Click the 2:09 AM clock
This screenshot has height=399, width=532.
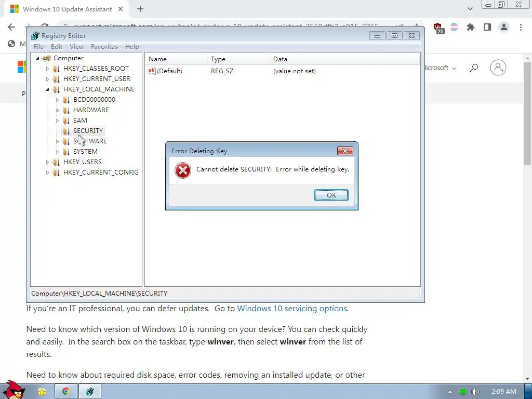(504, 392)
